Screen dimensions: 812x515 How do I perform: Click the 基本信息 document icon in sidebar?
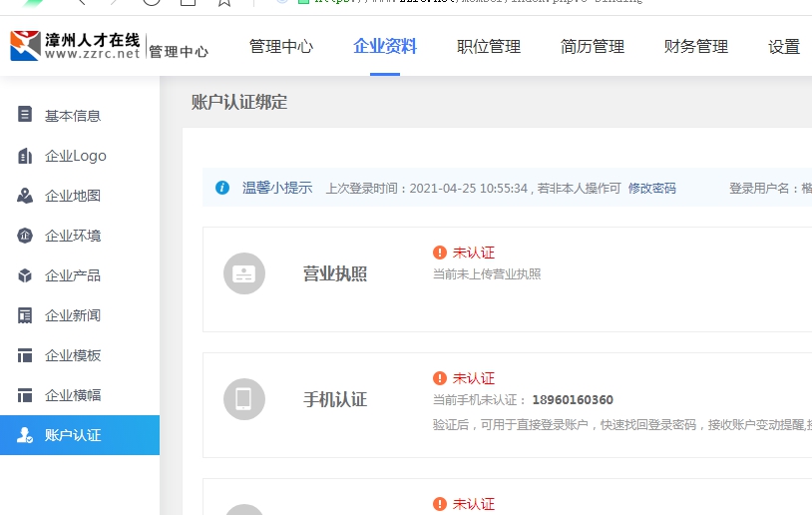click(x=25, y=115)
